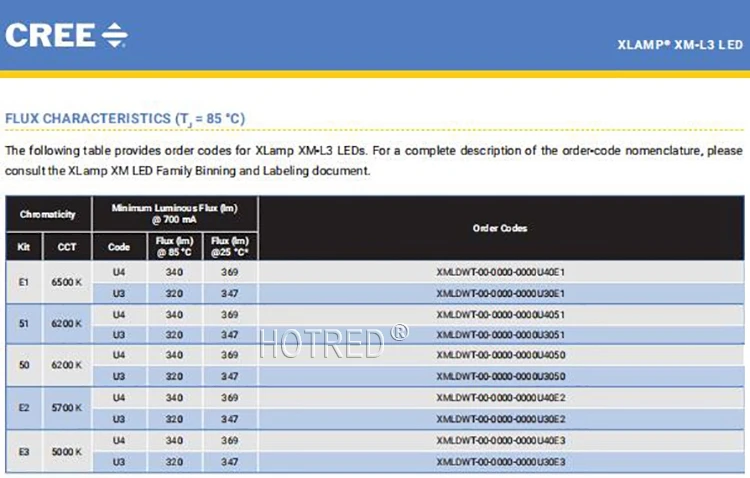Click the Chromaticity column header

(x=48, y=214)
